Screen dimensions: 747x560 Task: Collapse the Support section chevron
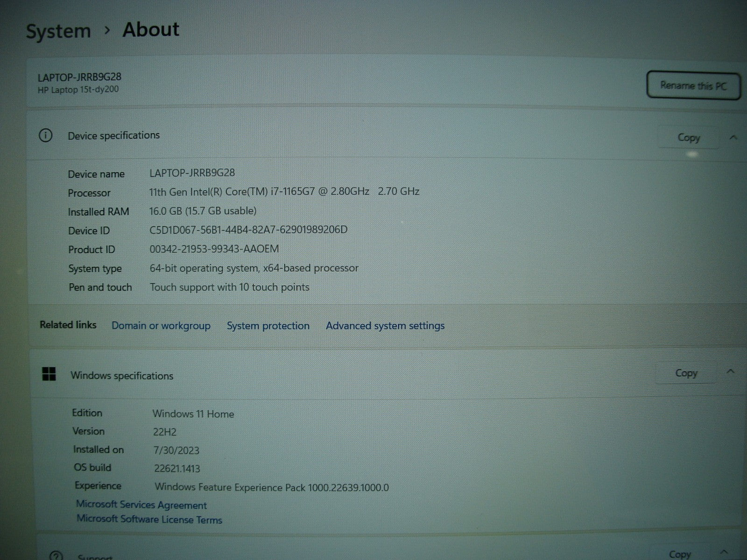pos(724,553)
